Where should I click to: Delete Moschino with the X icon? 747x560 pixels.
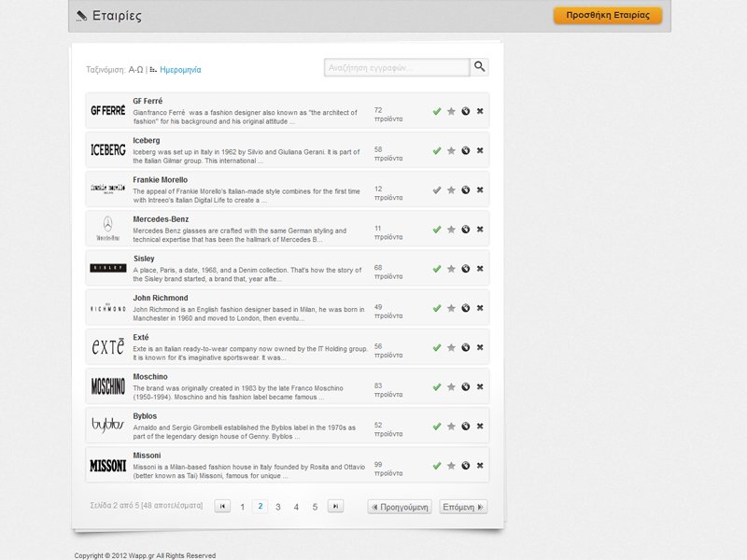click(x=480, y=386)
